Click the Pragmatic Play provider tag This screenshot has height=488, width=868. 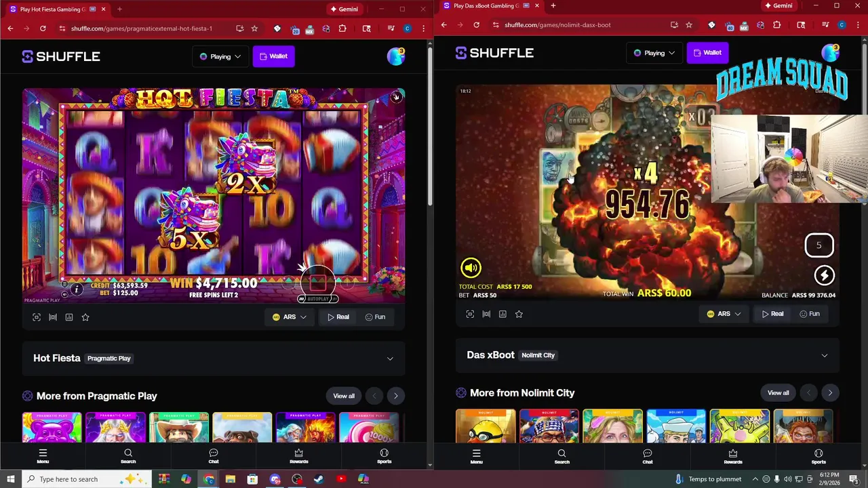109,359
